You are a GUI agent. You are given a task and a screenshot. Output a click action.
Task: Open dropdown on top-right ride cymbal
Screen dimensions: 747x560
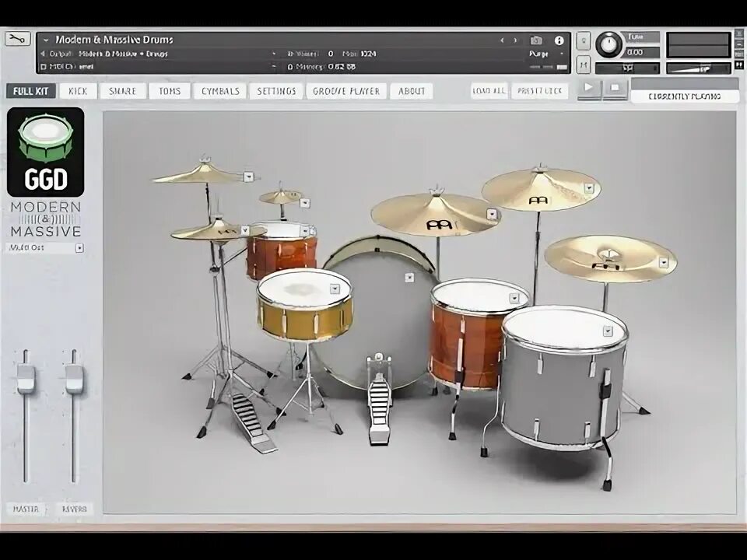tap(589, 187)
